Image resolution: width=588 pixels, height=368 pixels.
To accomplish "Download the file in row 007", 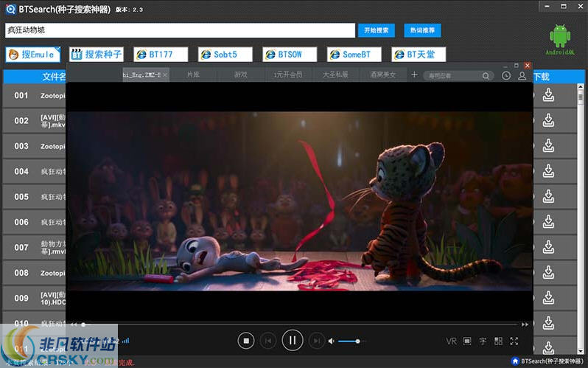I will [548, 247].
